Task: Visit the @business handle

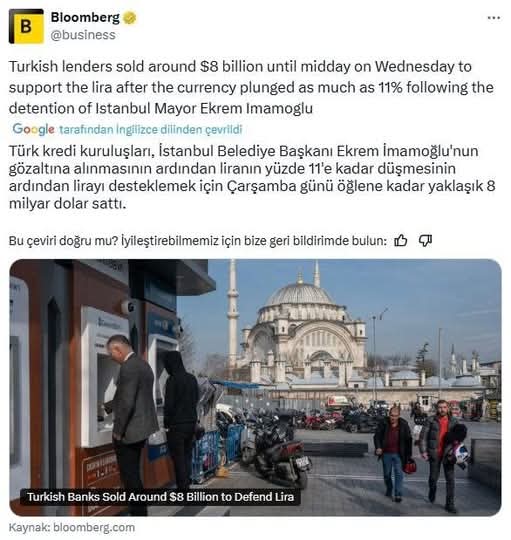Action: coord(83,35)
